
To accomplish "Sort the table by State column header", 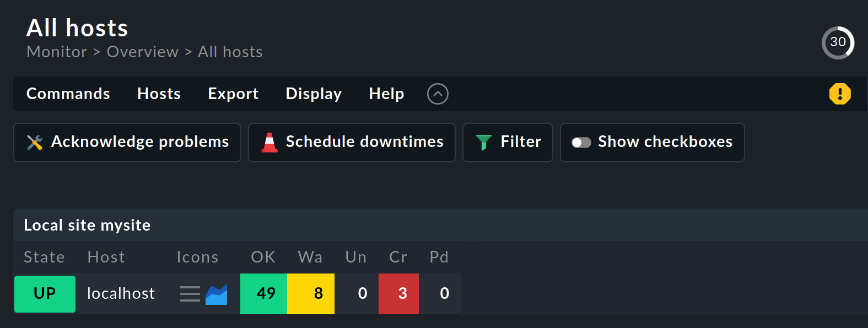I will pos(44,257).
